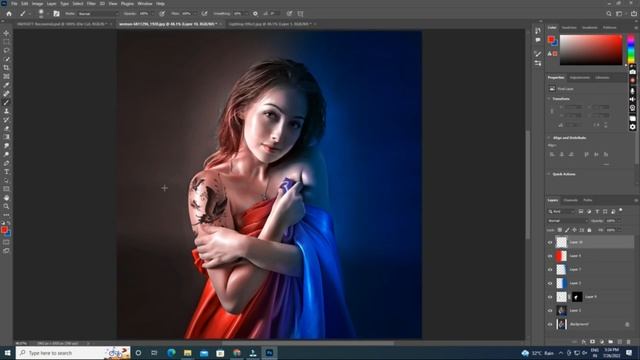
Task: Open the brush settings panel from options bar
Action: [56, 13]
